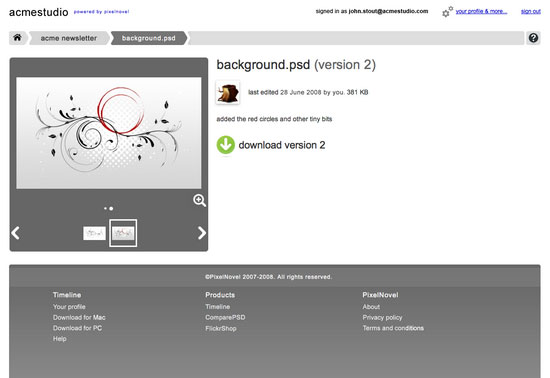Click acmestudio logo

pyautogui.click(x=39, y=12)
